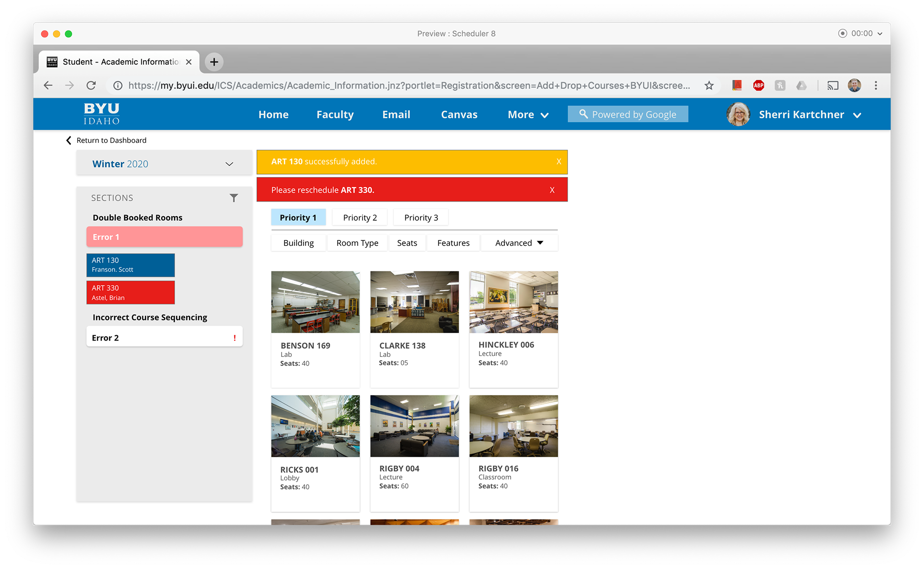Select the CLARKE 138 room photo
Viewport: 924px width, 569px height.
(x=414, y=302)
